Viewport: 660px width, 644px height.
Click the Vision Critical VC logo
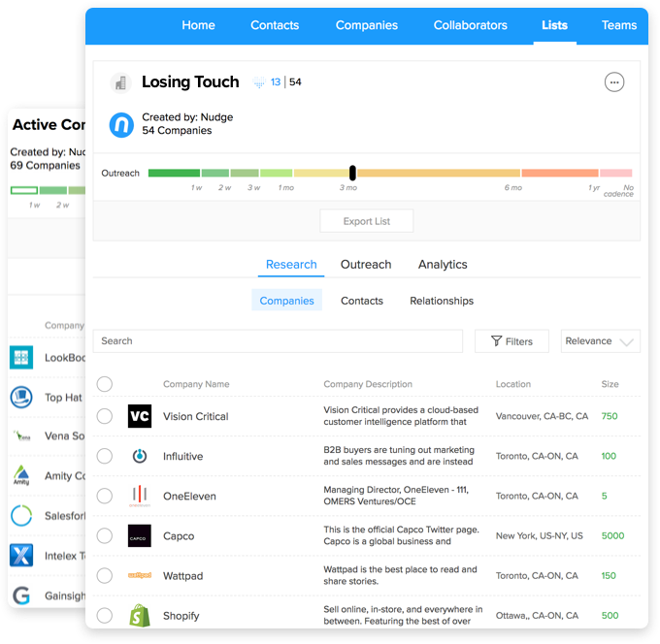click(140, 416)
